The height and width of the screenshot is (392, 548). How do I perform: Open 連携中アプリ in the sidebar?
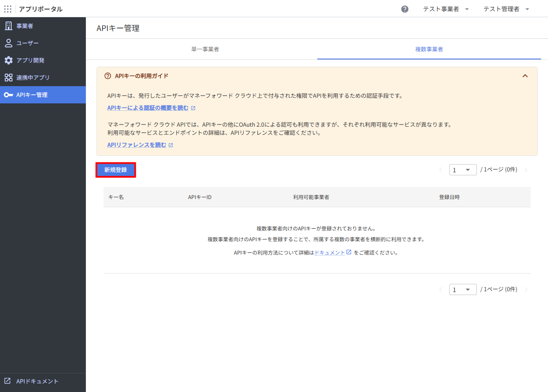pos(43,78)
